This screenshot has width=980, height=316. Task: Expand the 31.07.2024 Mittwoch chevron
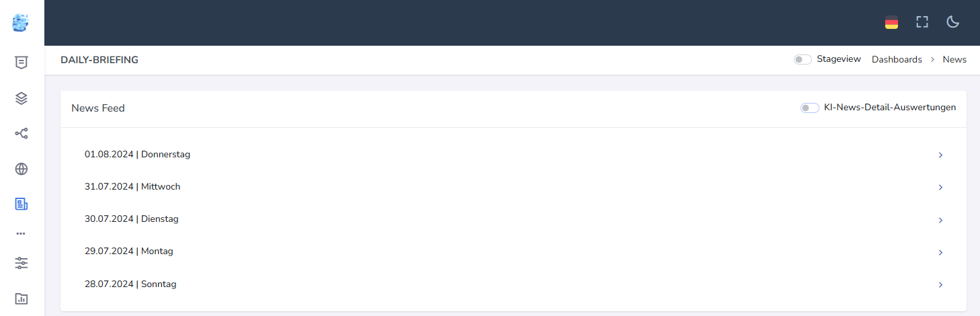(940, 188)
